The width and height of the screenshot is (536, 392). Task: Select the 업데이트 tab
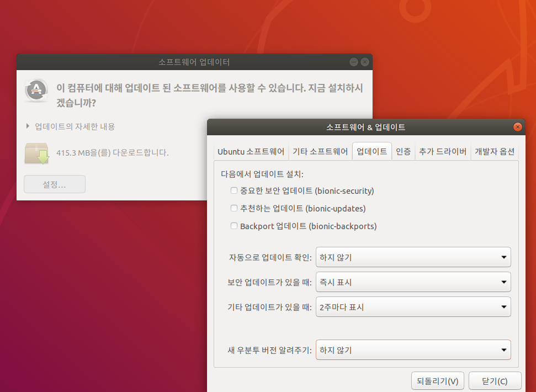tap(372, 151)
